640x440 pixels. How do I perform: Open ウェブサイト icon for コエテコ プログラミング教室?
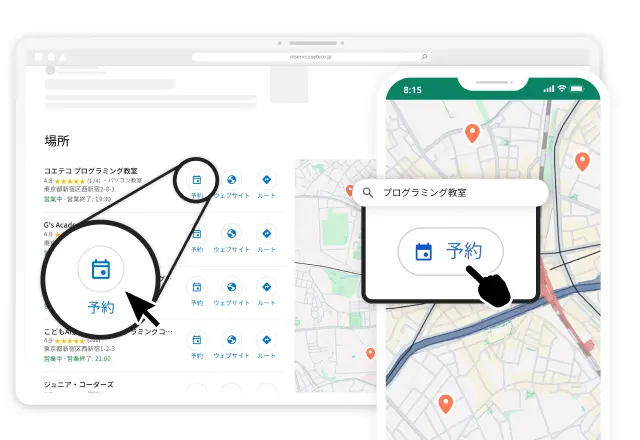231,180
